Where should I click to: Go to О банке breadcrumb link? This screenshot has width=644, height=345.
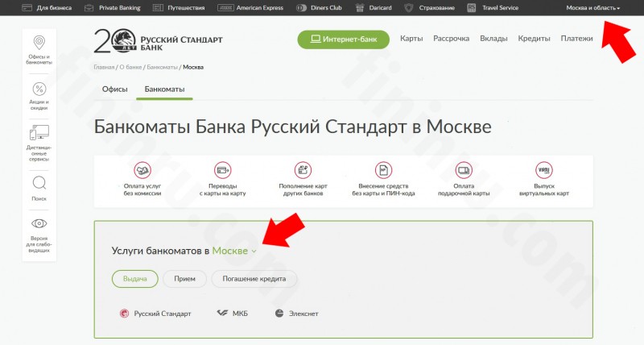point(130,67)
